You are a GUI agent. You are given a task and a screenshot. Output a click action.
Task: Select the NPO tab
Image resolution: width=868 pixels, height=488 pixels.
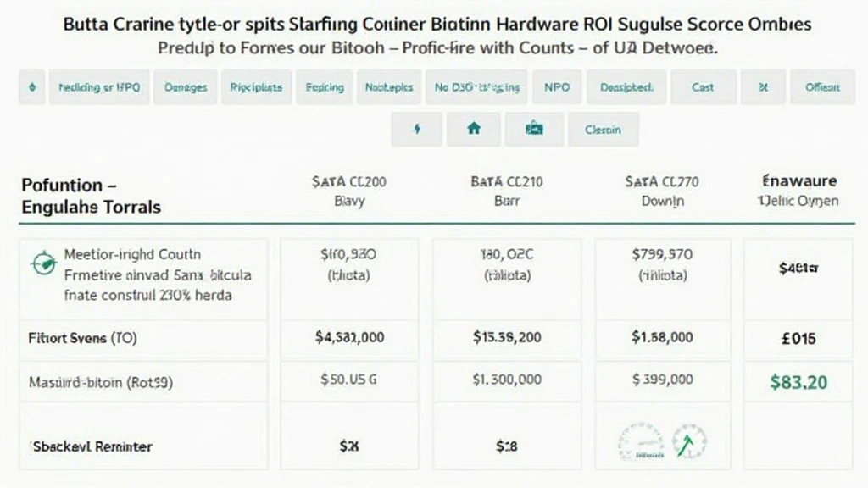click(557, 86)
